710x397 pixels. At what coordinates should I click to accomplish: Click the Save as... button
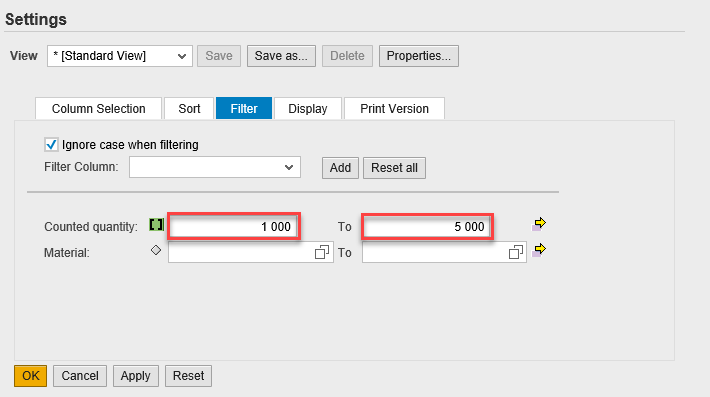281,56
